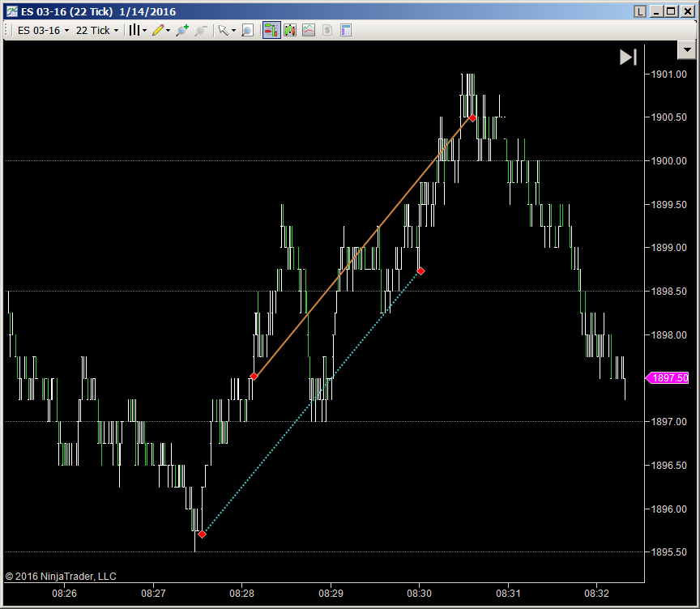Click the chart window icon in title bar

[x=11, y=11]
